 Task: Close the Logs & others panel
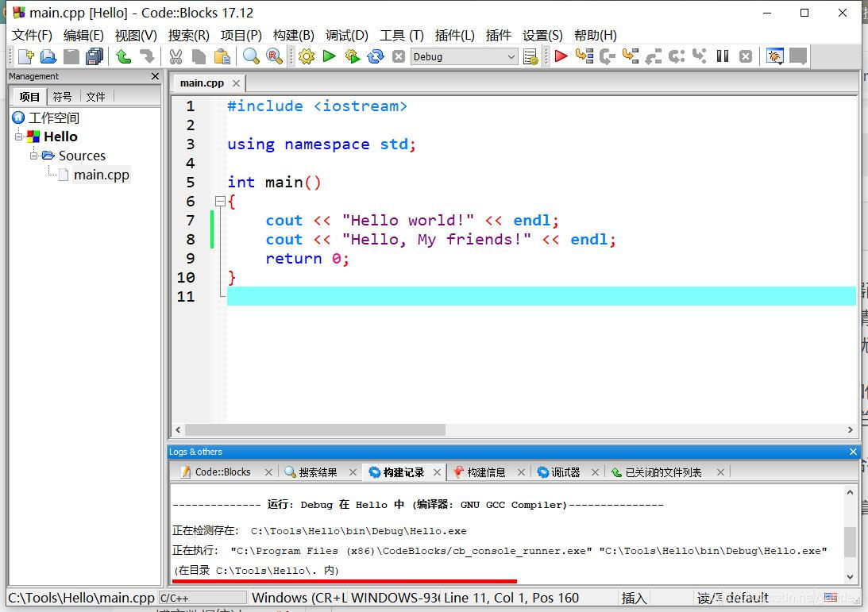(853, 451)
